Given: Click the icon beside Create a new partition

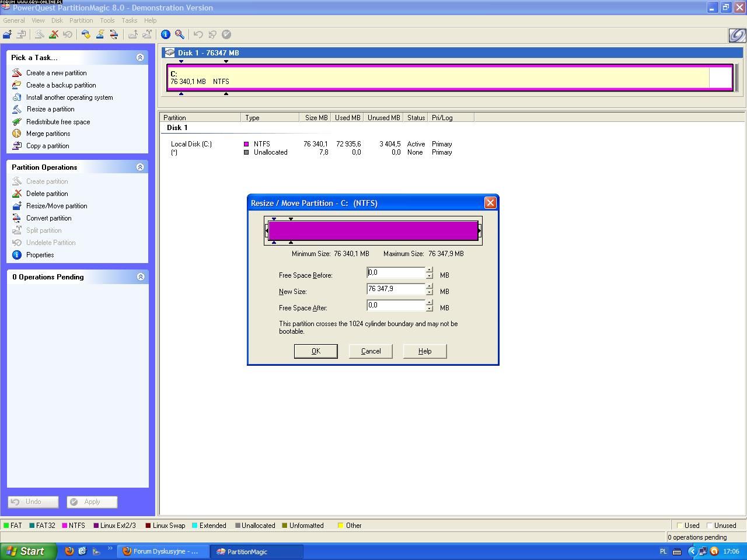Looking at the screenshot, I should pyautogui.click(x=17, y=73).
